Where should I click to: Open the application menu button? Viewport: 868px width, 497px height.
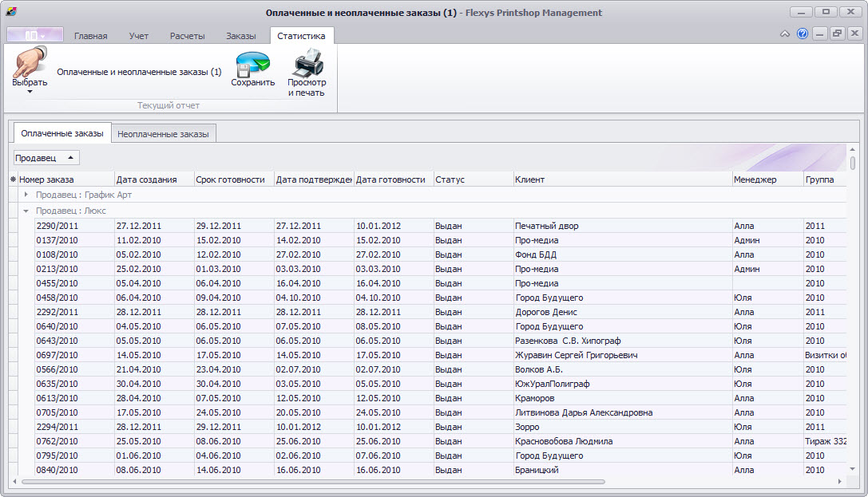(35, 35)
